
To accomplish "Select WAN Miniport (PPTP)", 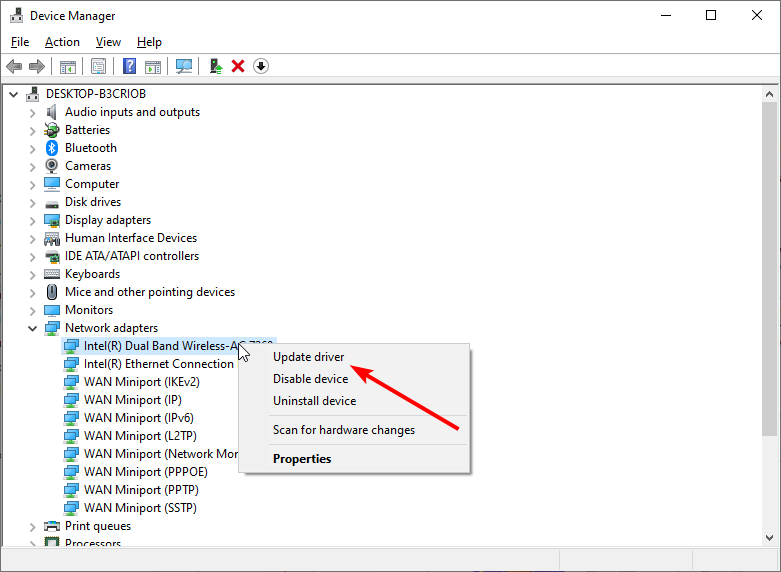I will (x=141, y=490).
